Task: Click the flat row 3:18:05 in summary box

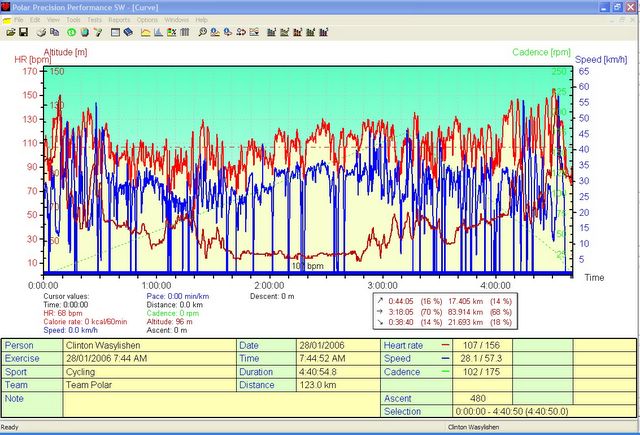Action: point(445,312)
